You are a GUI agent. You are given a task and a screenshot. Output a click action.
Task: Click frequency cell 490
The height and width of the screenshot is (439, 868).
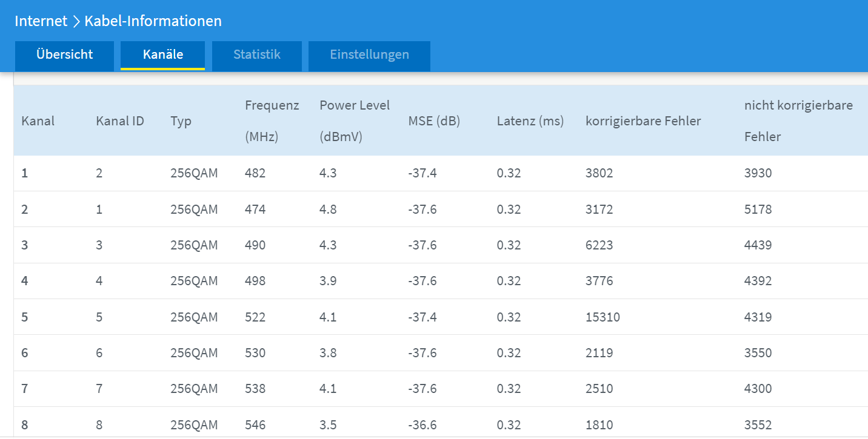tap(255, 245)
